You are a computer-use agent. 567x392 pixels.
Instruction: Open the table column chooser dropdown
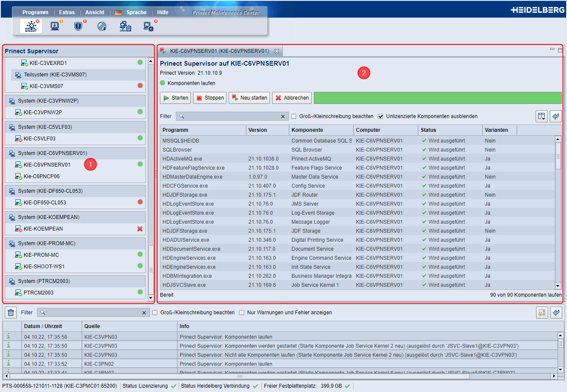tap(542, 116)
